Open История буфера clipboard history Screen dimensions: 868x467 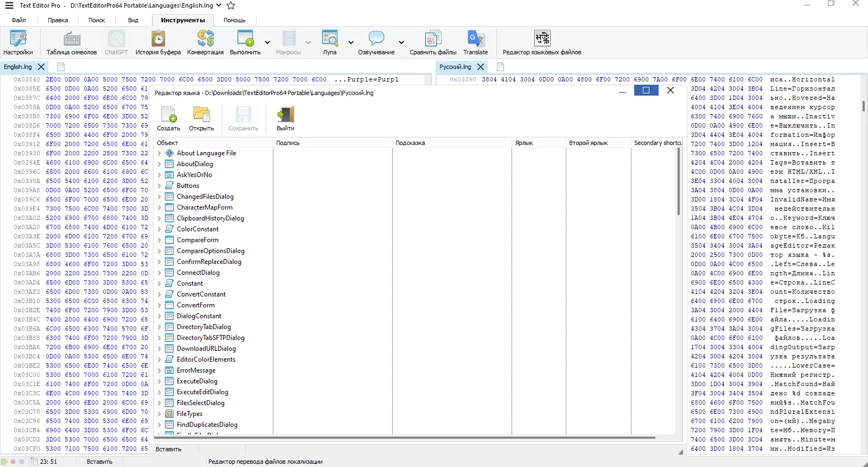(158, 42)
